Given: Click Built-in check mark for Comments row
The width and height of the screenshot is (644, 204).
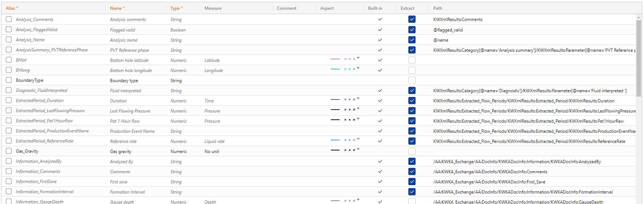Looking at the screenshot, I should pyautogui.click(x=380, y=171).
